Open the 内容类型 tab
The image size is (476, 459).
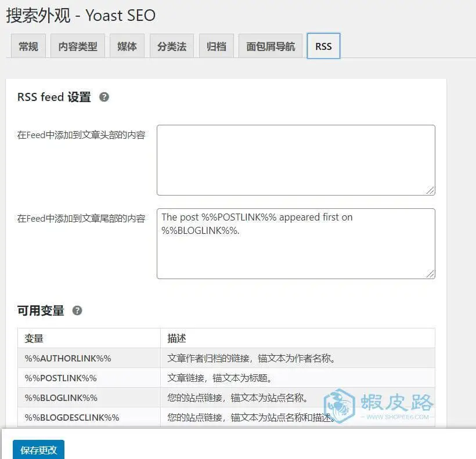tap(78, 46)
